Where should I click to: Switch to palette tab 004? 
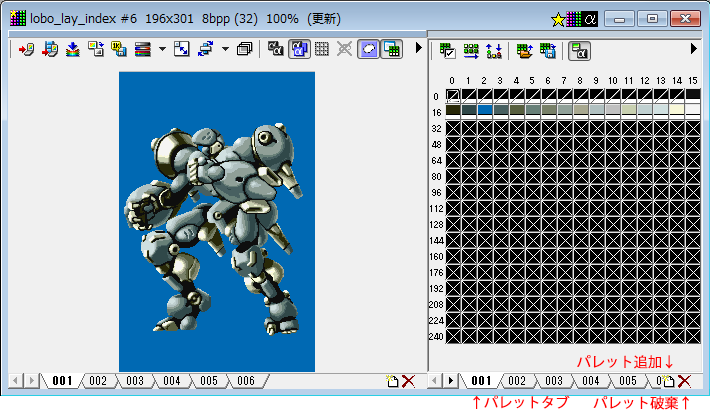coord(590,381)
